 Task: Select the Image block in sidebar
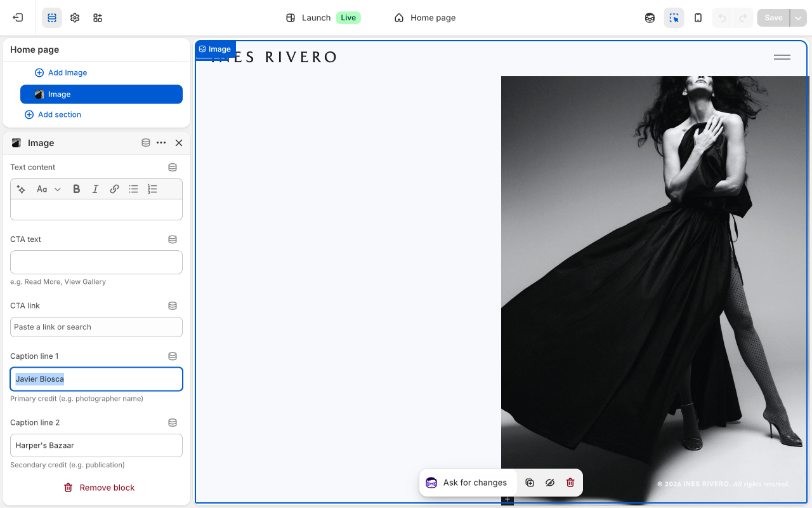pos(101,94)
